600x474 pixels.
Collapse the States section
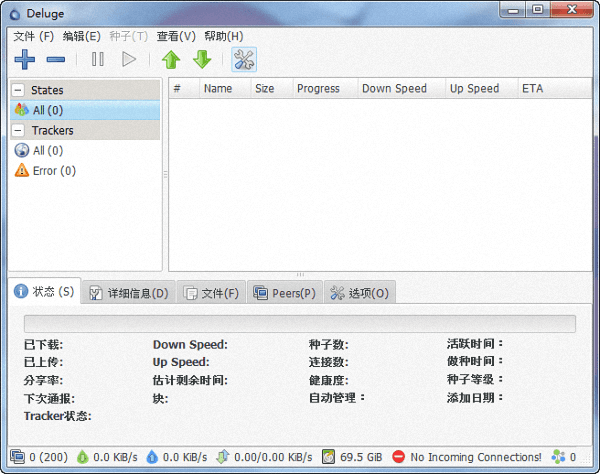tap(18, 90)
